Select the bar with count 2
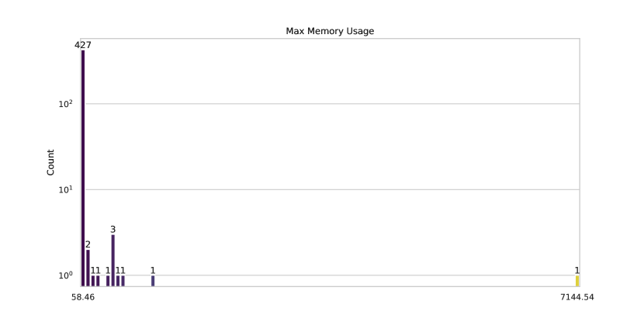Screen dimensions: 644x322 click(x=88, y=268)
